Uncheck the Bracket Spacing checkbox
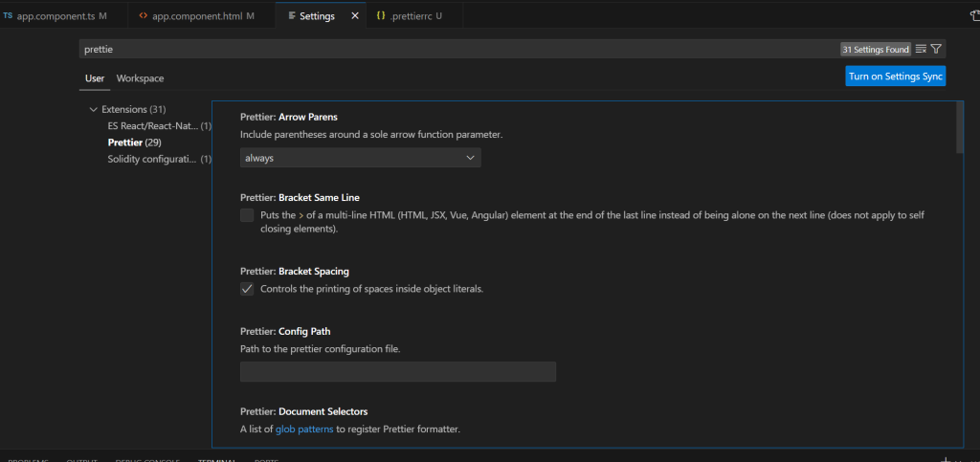This screenshot has height=462, width=980. pos(247,289)
